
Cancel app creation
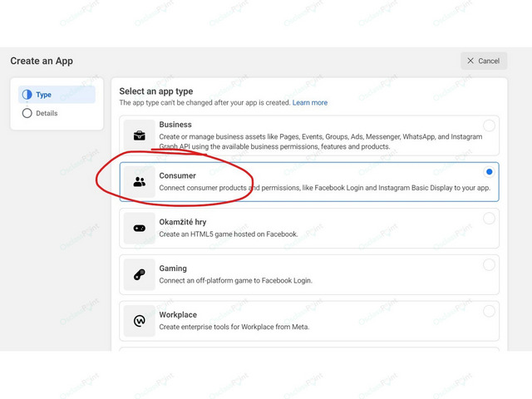(x=484, y=61)
